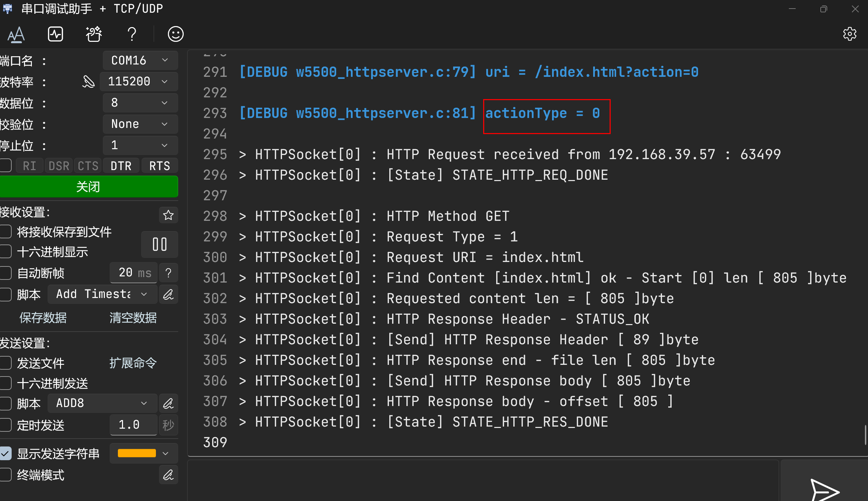Toggle the checkbox left of RI
Image resolution: width=868 pixels, height=501 pixels.
point(5,166)
